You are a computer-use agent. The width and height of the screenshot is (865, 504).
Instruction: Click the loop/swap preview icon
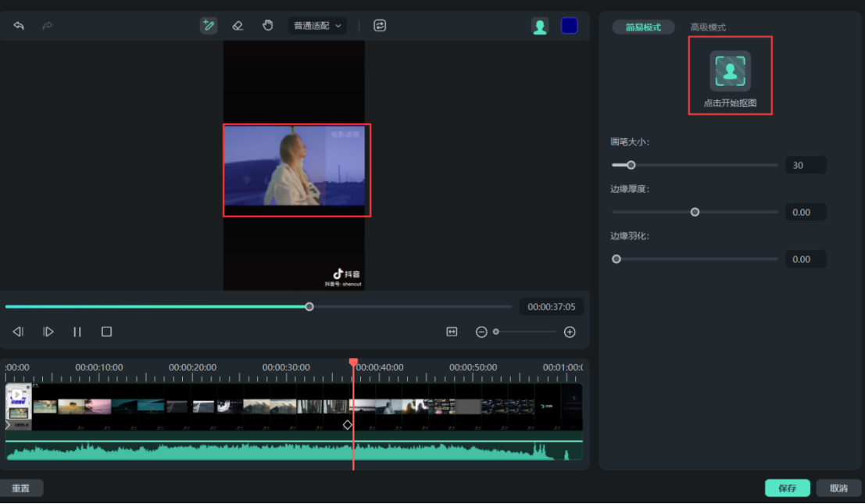point(380,26)
